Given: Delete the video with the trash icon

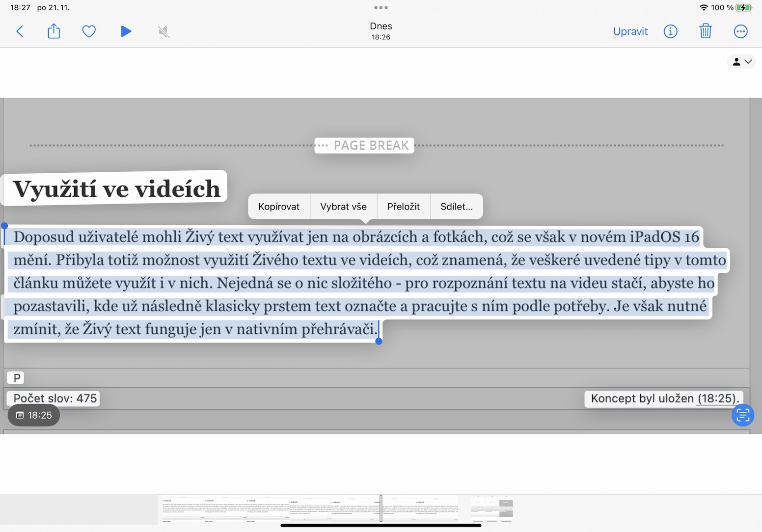Looking at the screenshot, I should point(706,31).
